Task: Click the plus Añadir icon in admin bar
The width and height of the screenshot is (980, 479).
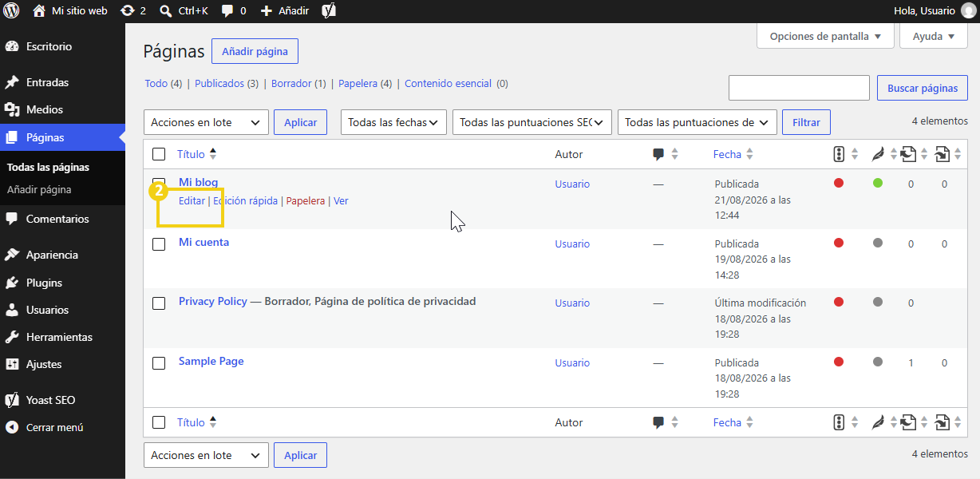Action: click(267, 11)
